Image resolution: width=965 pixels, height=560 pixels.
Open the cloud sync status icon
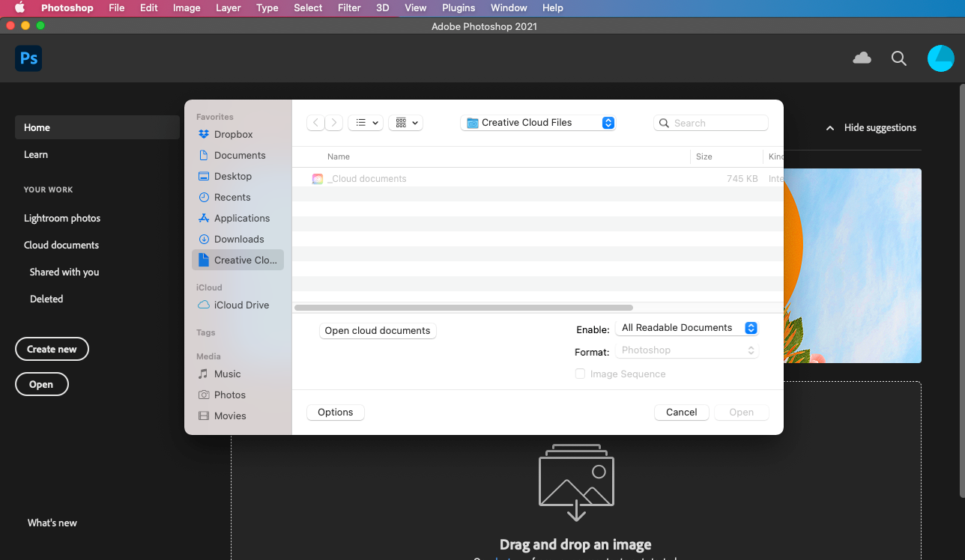pos(862,58)
